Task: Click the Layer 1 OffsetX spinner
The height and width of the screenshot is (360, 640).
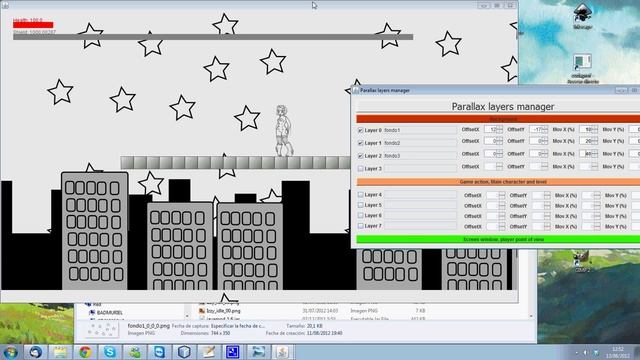Action: coord(493,141)
